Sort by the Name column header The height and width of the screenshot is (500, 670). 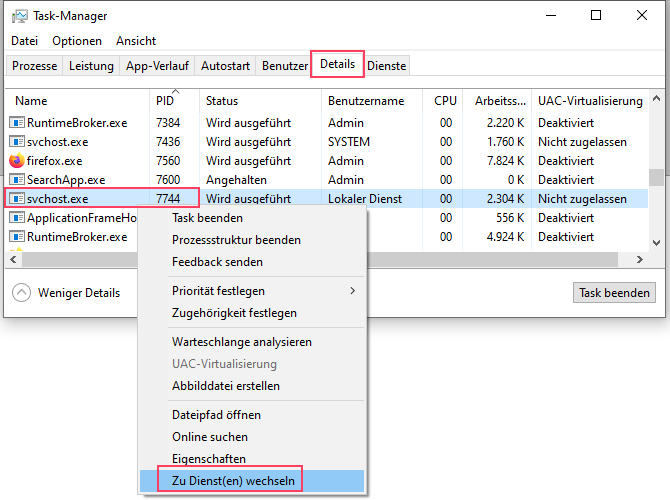77,101
